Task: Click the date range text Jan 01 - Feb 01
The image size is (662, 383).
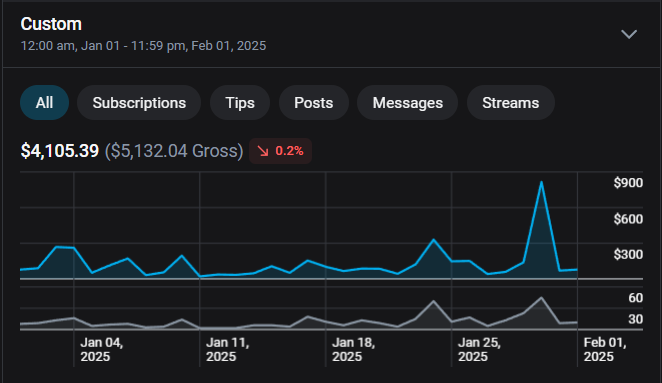Action: [x=144, y=46]
